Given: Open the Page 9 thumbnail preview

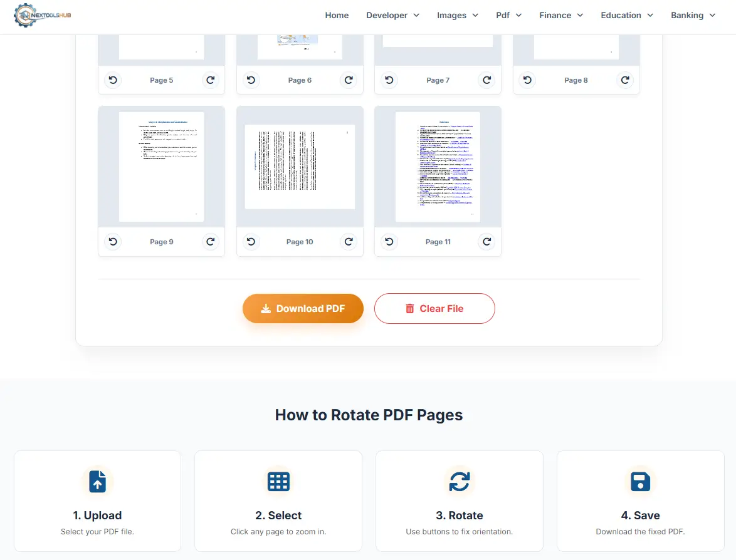Looking at the screenshot, I should click(x=161, y=167).
